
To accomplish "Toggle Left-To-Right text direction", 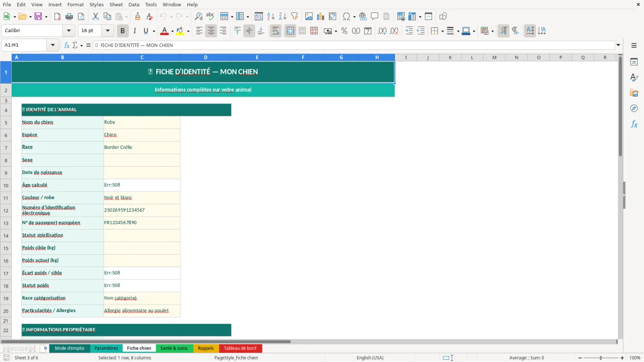I will pos(503,31).
